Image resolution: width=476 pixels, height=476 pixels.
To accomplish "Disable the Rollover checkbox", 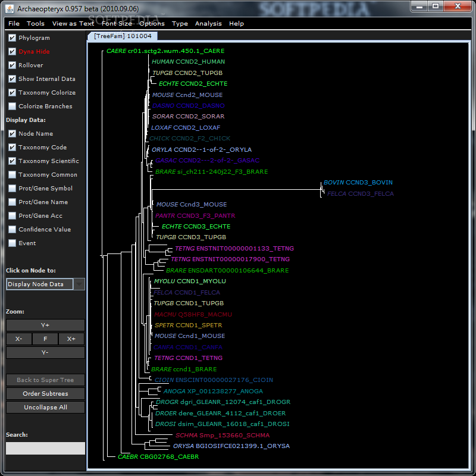I will point(12,65).
